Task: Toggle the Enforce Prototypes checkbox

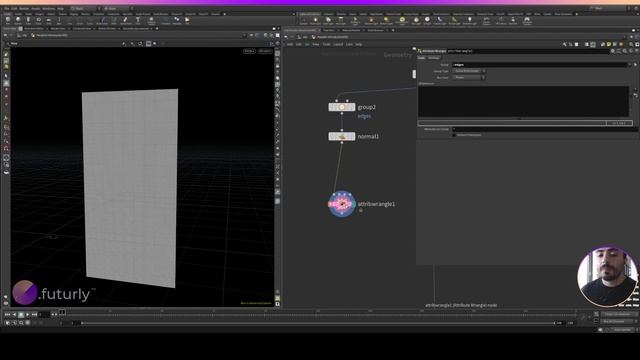Action: coord(454,135)
